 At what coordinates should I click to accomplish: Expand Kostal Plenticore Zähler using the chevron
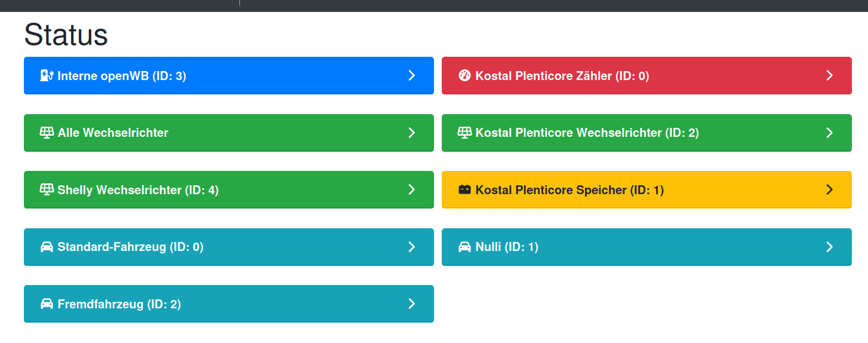[x=829, y=75]
